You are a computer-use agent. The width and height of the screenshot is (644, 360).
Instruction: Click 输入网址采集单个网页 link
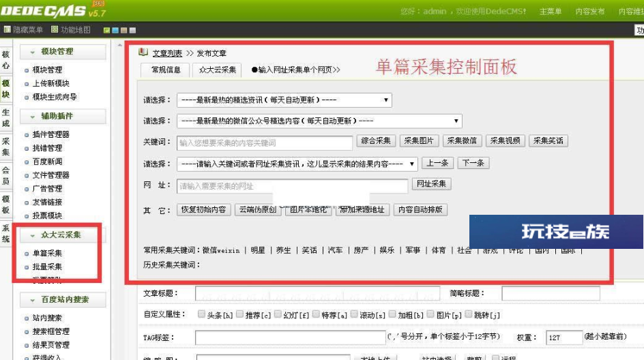click(x=295, y=70)
